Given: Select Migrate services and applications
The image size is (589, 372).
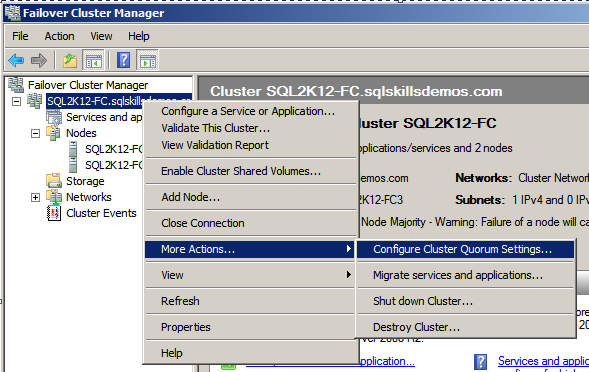Looking at the screenshot, I should [x=465, y=275].
